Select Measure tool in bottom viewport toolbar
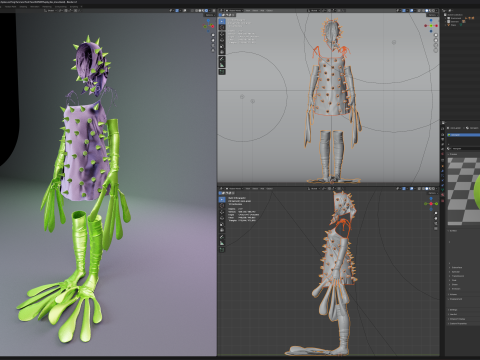The image size is (480, 360). [x=222, y=243]
